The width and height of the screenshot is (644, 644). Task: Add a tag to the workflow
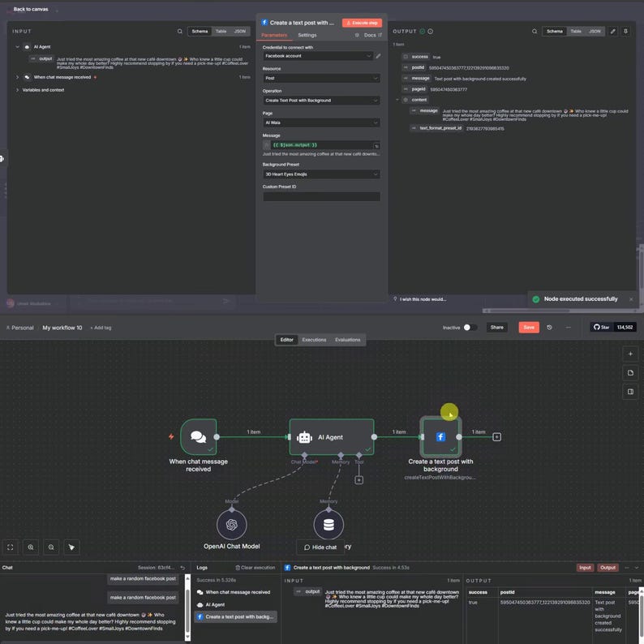[x=101, y=328]
